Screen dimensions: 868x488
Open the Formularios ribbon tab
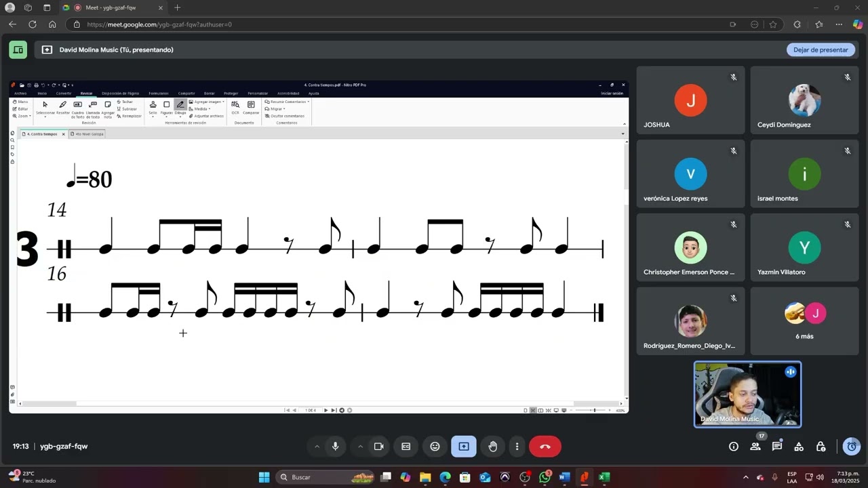[159, 93]
